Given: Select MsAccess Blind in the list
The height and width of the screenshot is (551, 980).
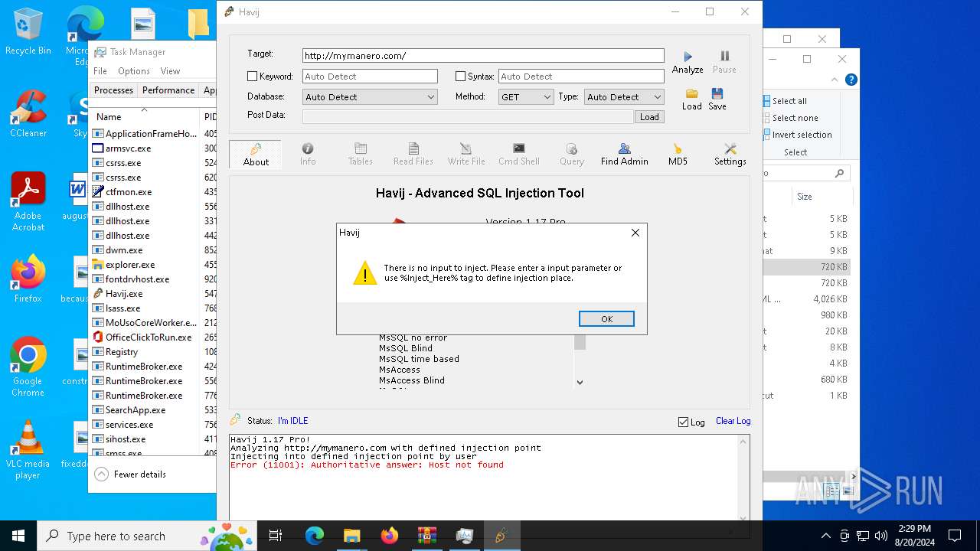Looking at the screenshot, I should click(412, 380).
